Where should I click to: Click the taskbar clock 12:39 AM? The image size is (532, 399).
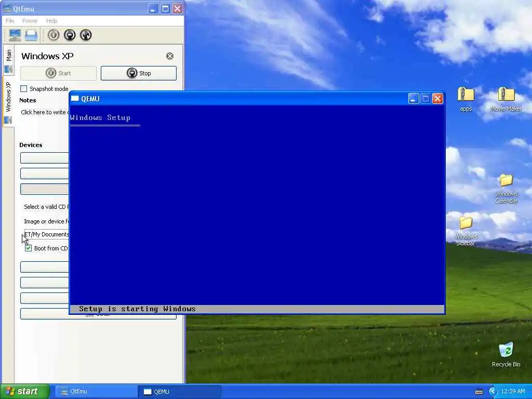pyautogui.click(x=513, y=392)
